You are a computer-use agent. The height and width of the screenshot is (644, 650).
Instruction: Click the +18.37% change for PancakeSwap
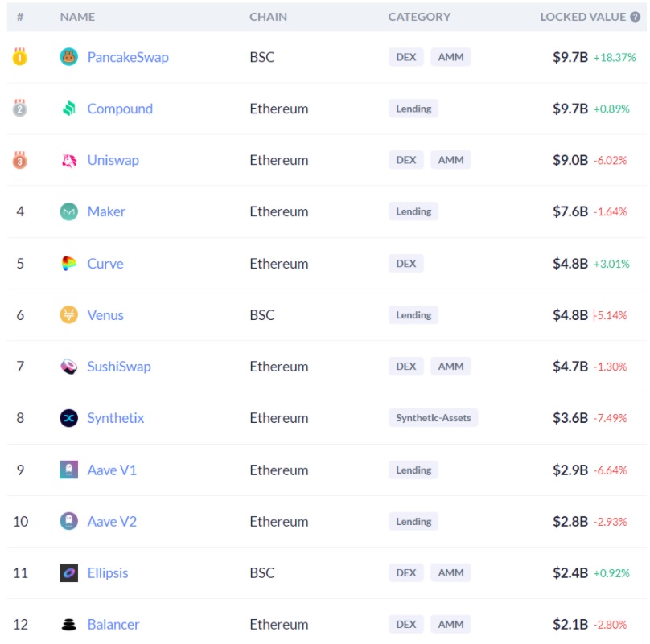tap(615, 58)
